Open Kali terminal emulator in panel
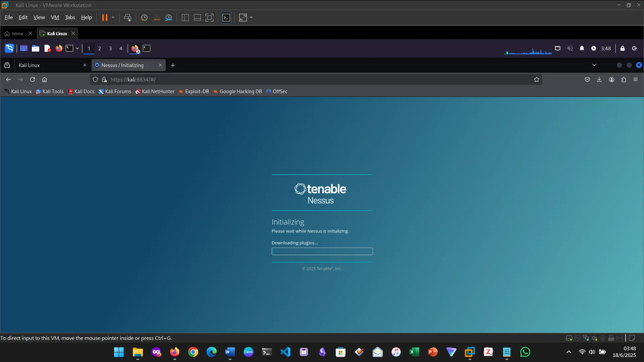The height and width of the screenshot is (362, 644). pos(69,48)
